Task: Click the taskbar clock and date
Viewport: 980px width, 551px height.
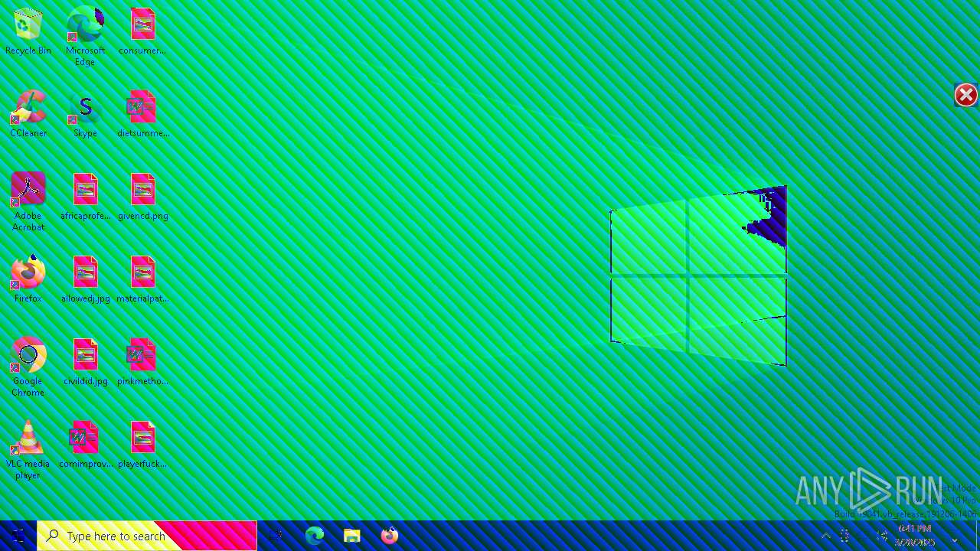Action: [x=915, y=536]
